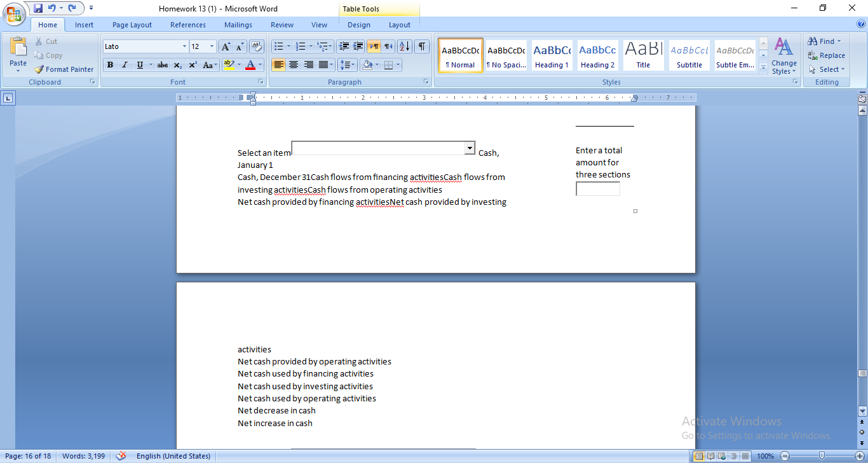
Task: Toggle bold formatting in the Font group
Action: pyautogui.click(x=110, y=64)
